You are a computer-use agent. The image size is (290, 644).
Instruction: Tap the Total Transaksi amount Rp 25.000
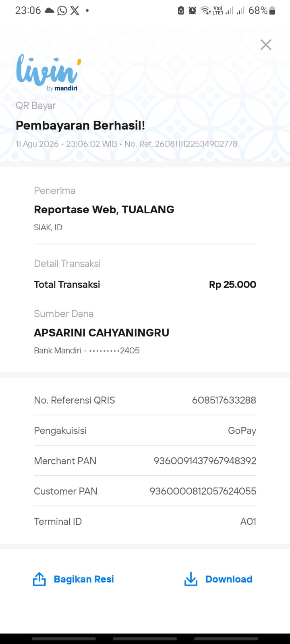click(x=232, y=285)
